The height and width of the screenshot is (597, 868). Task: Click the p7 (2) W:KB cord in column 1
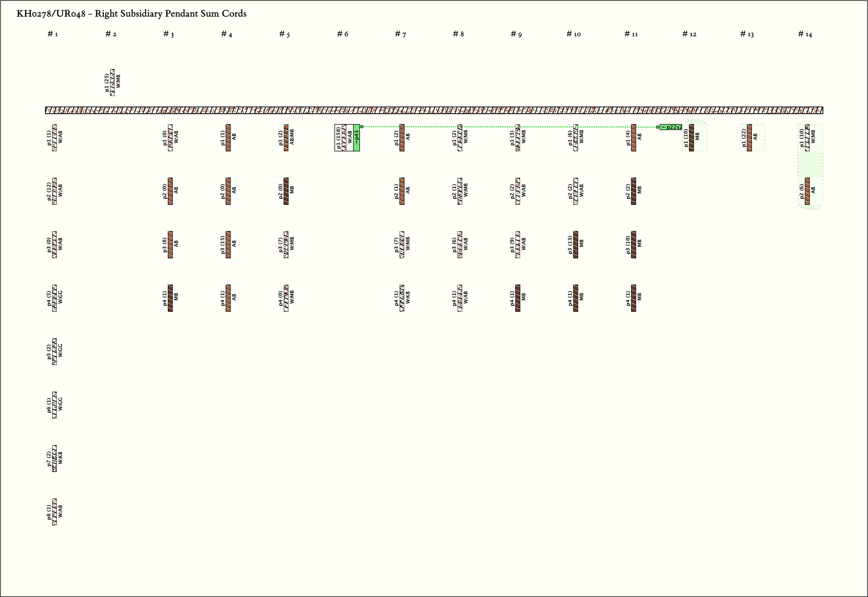point(54,458)
